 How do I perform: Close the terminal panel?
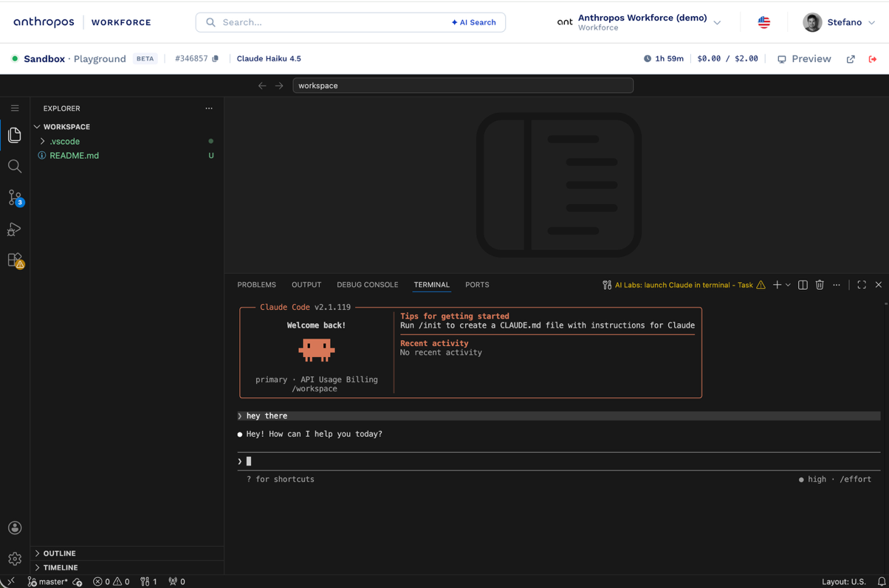pos(879,285)
